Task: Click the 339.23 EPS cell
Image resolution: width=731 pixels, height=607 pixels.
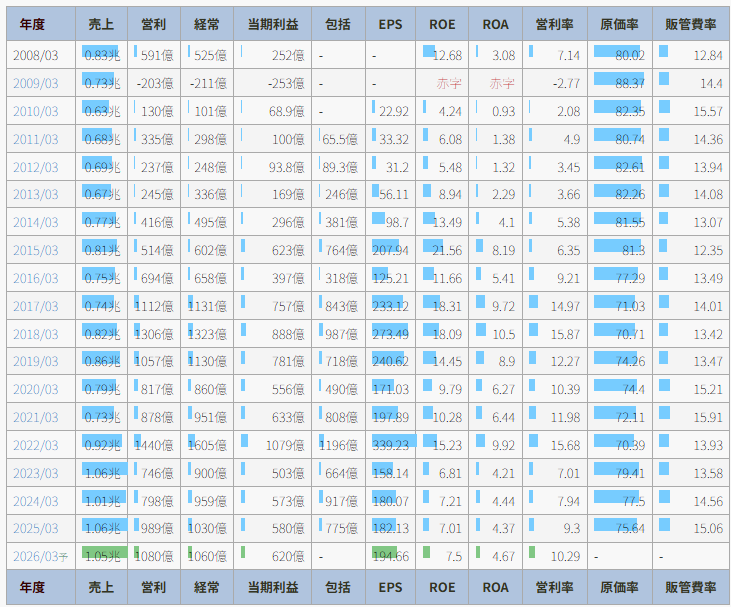Action: point(391,445)
